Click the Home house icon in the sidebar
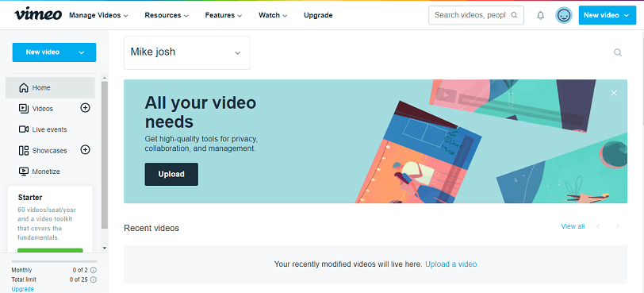The width and height of the screenshot is (644, 293). click(24, 87)
